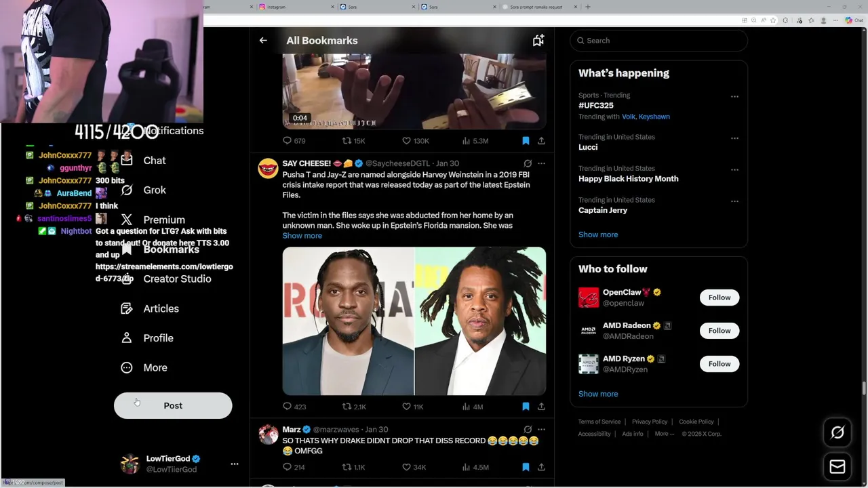Follow the AMD Ryzen account
Screen dimensions: 868x488
tap(719, 364)
